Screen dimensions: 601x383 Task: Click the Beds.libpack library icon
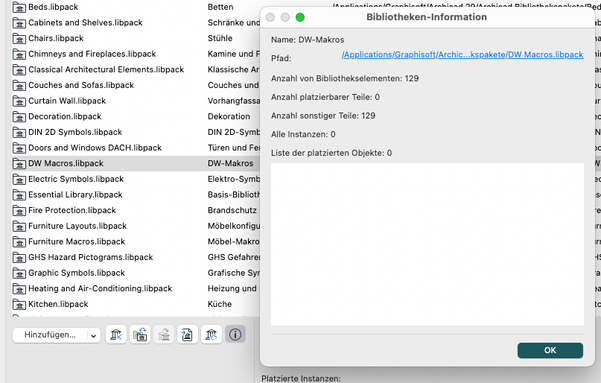[x=19, y=7]
